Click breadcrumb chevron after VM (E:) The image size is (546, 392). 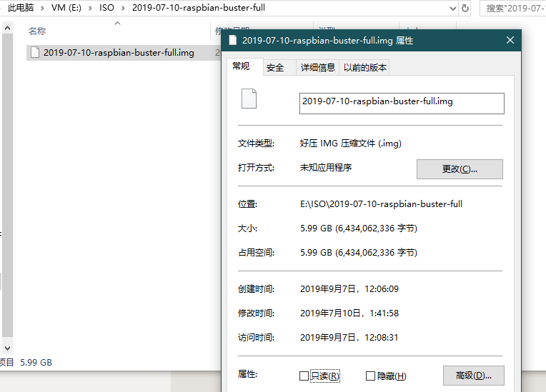tap(90, 8)
